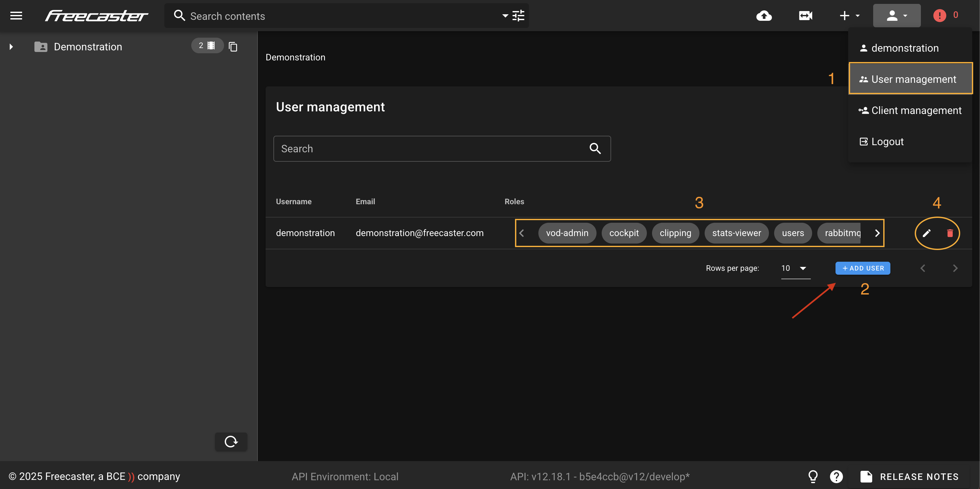The image size is (980, 489).
Task: Open advanced search filter tune icon
Action: pos(518,16)
